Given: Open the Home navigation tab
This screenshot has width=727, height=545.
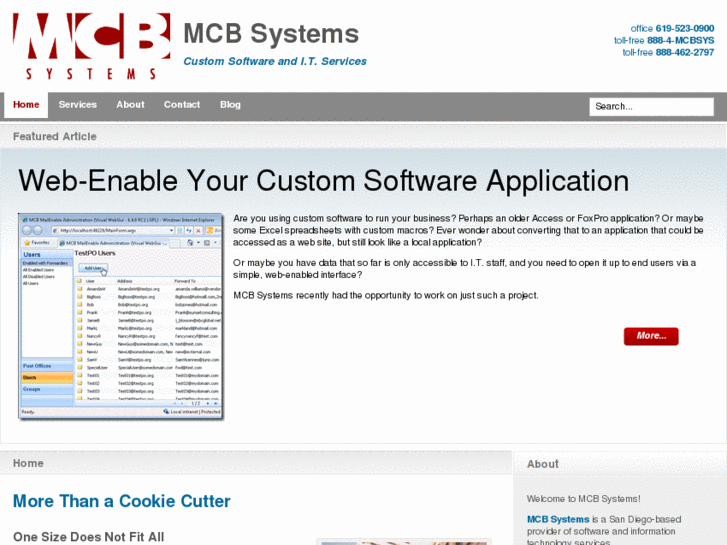Looking at the screenshot, I should tap(26, 105).
